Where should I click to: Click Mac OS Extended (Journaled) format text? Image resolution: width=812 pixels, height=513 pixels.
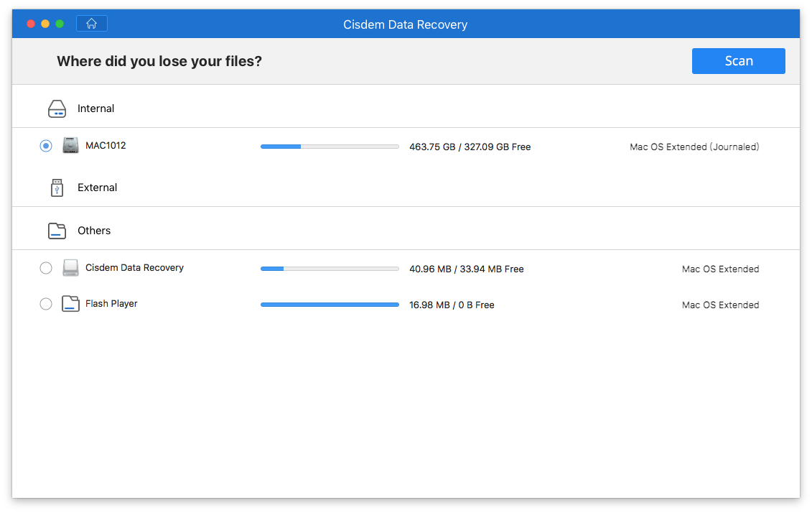694,147
